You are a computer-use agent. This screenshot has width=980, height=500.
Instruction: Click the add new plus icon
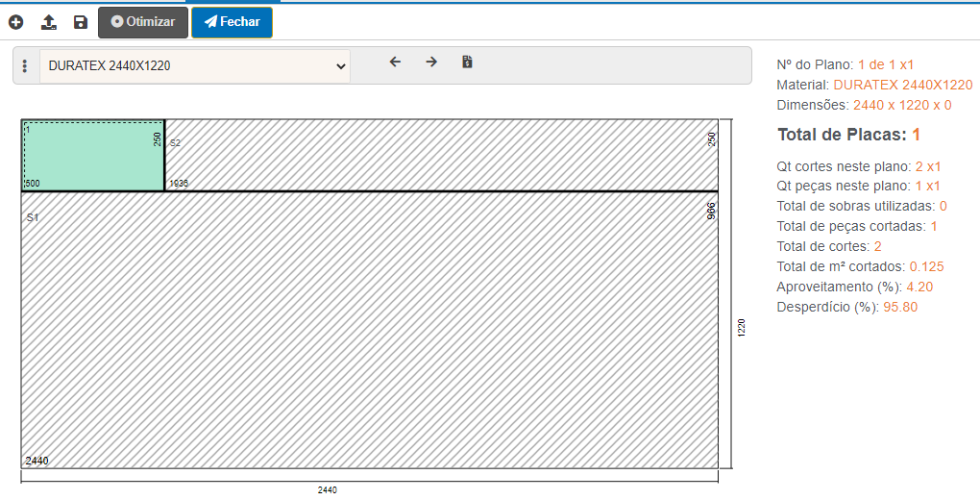click(15, 22)
